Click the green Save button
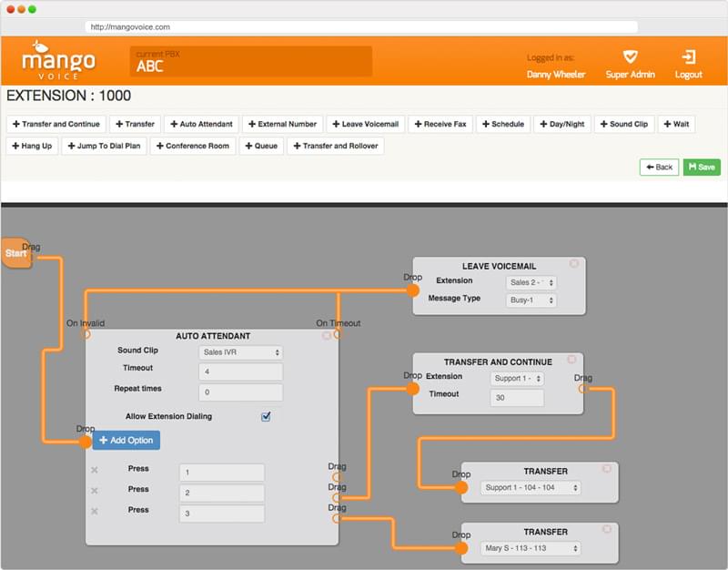This screenshot has height=570, width=728. click(702, 168)
